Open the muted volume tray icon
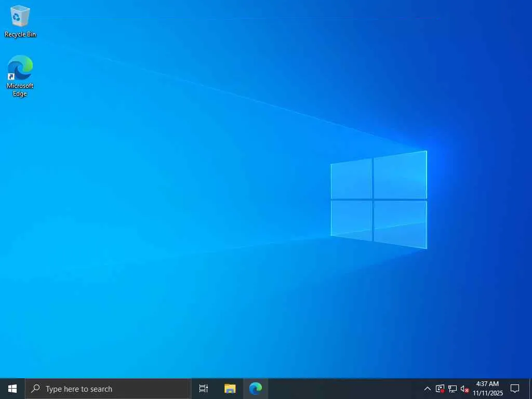The image size is (532, 399). tap(464, 389)
